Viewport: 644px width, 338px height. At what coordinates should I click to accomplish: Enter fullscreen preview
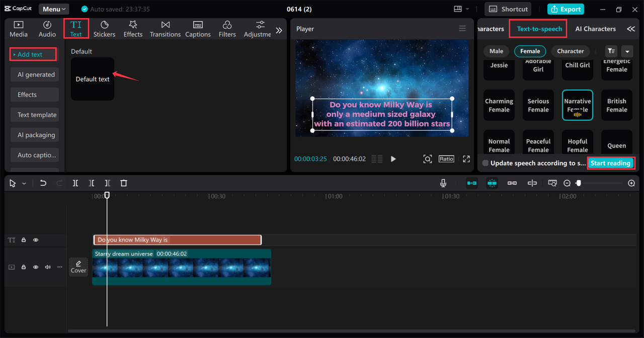[x=466, y=159]
